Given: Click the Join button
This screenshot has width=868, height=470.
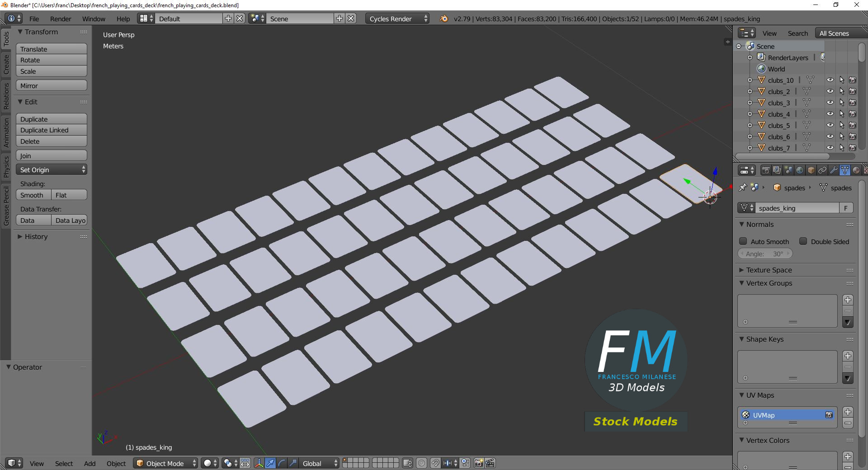Looking at the screenshot, I should click(52, 155).
